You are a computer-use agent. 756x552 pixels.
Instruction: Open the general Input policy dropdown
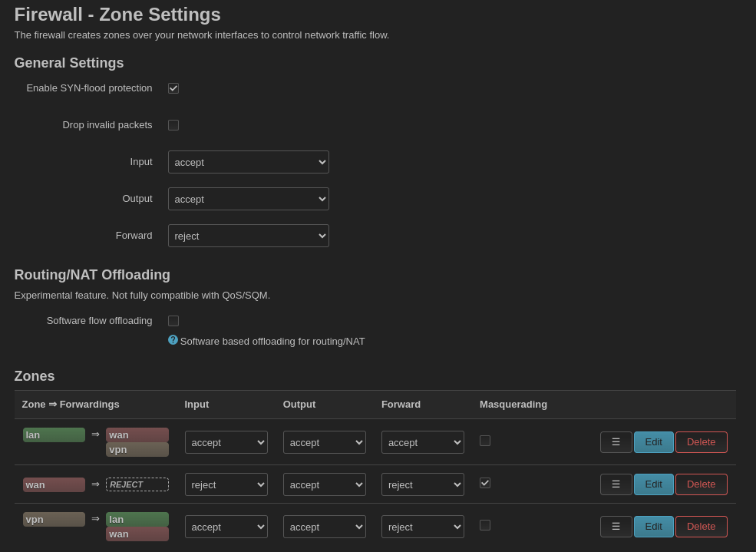pos(248,162)
